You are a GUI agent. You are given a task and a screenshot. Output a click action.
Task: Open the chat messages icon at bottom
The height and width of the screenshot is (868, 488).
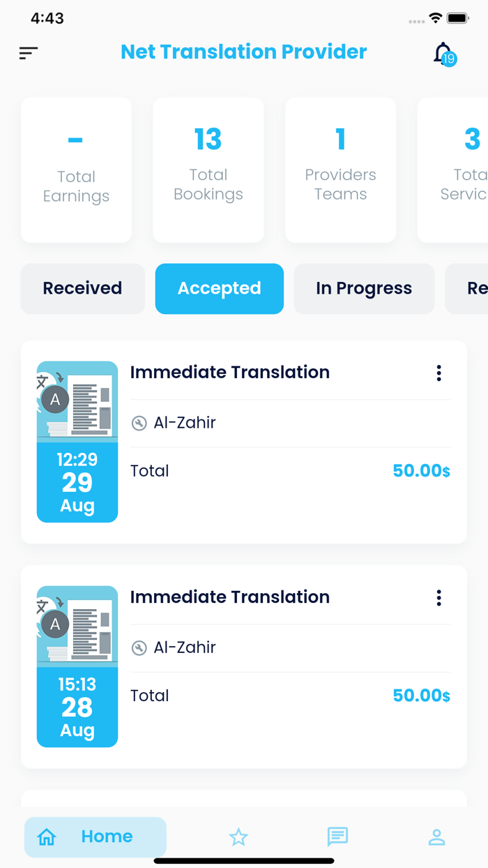tap(337, 836)
